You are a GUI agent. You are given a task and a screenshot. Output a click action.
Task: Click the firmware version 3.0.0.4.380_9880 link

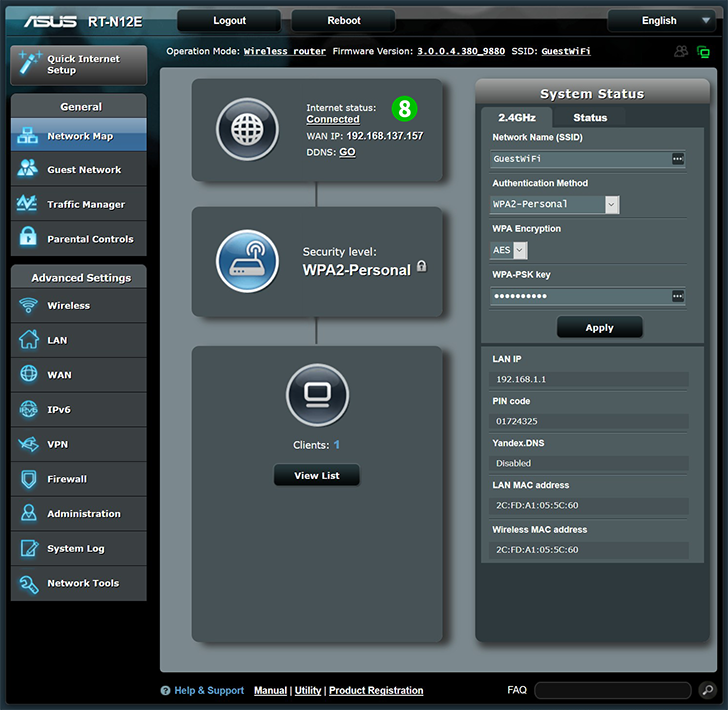click(x=461, y=51)
